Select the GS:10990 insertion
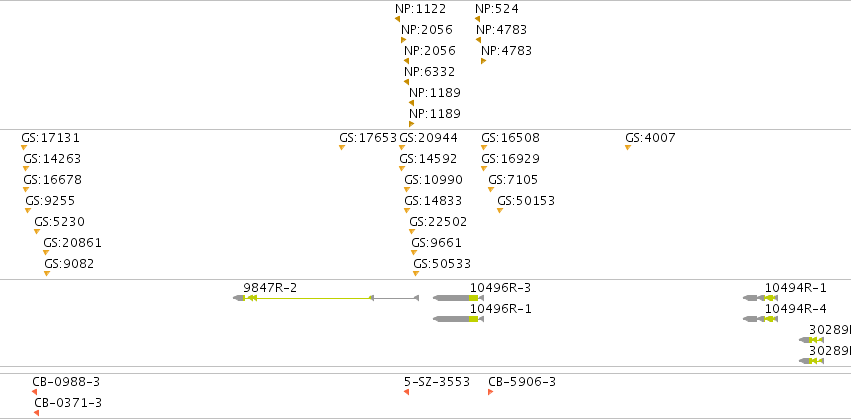Screen dimensions: 851x419 coord(407,190)
